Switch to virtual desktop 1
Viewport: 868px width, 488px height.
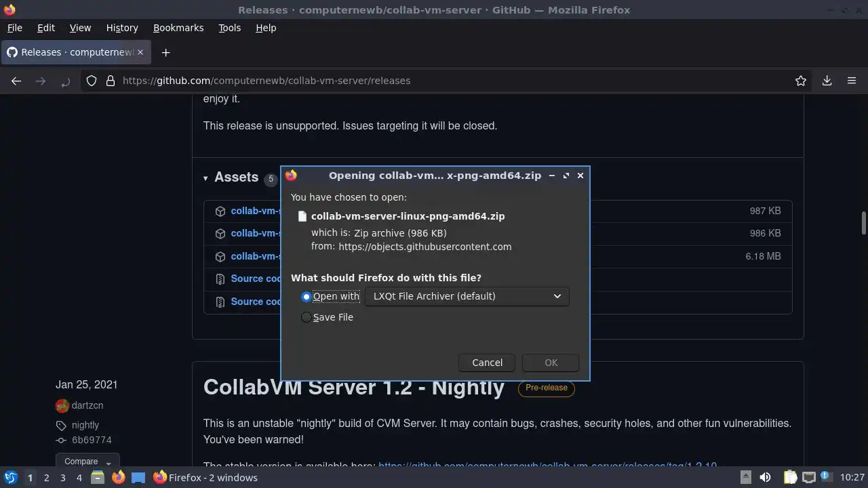[30, 478]
